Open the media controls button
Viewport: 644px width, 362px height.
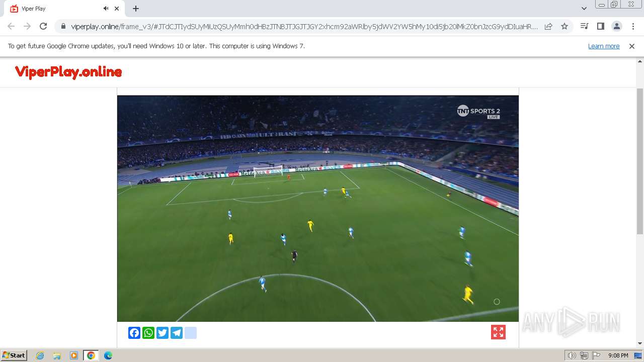click(584, 26)
